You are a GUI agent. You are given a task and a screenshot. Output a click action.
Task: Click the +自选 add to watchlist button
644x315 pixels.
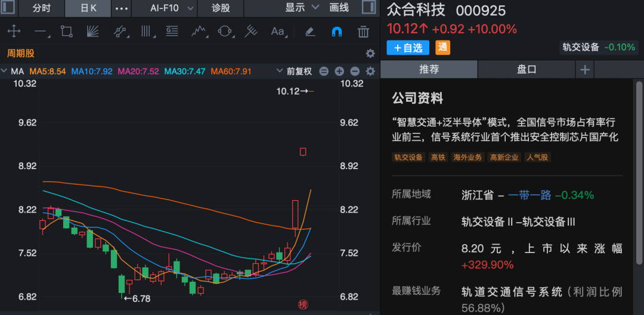[x=408, y=48]
